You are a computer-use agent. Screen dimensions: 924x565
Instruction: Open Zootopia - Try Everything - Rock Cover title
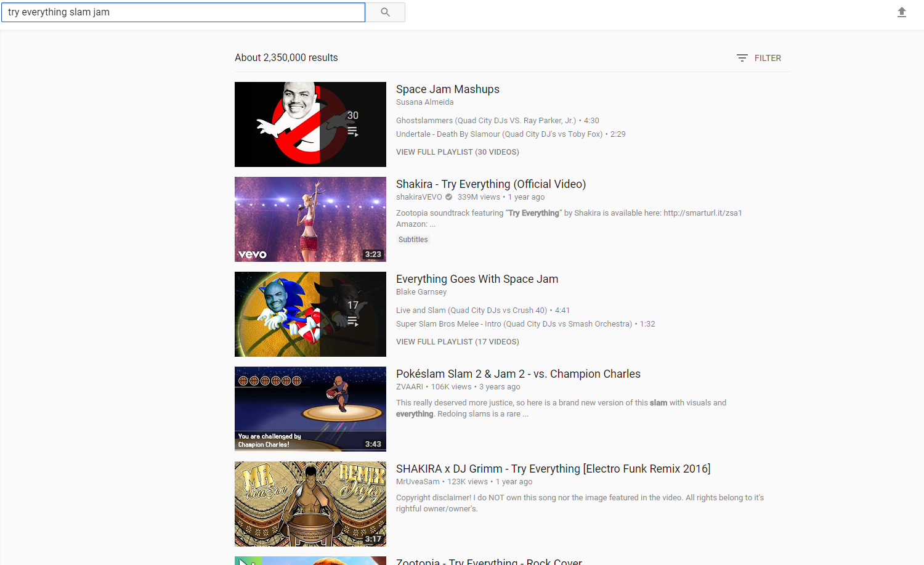(x=488, y=561)
